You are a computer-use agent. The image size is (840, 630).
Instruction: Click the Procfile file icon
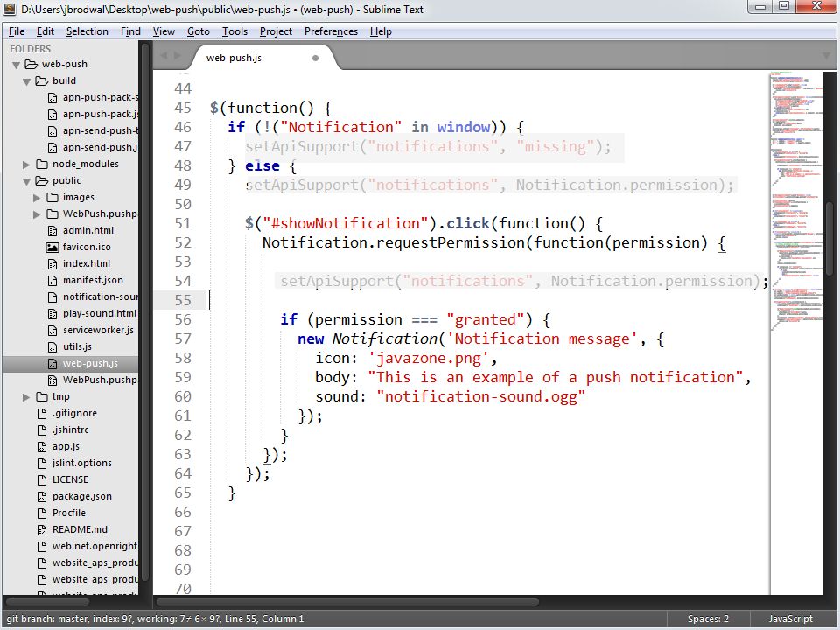point(42,513)
